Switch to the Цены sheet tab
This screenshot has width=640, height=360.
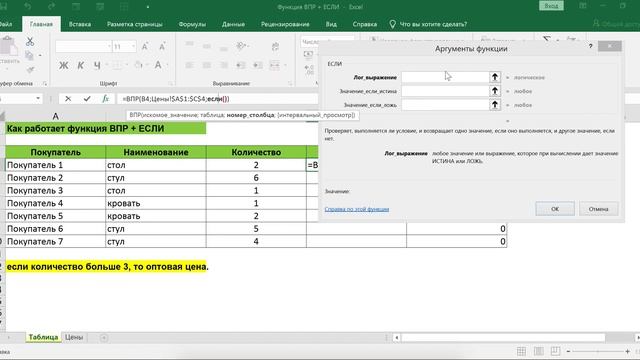coord(74,337)
